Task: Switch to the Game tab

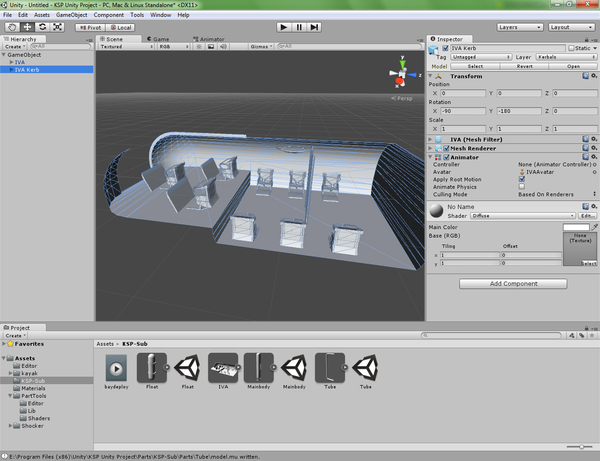Action: click(159, 38)
